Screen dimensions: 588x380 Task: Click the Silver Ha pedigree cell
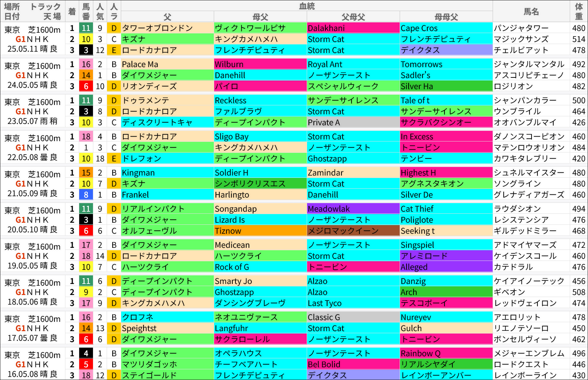click(x=446, y=86)
